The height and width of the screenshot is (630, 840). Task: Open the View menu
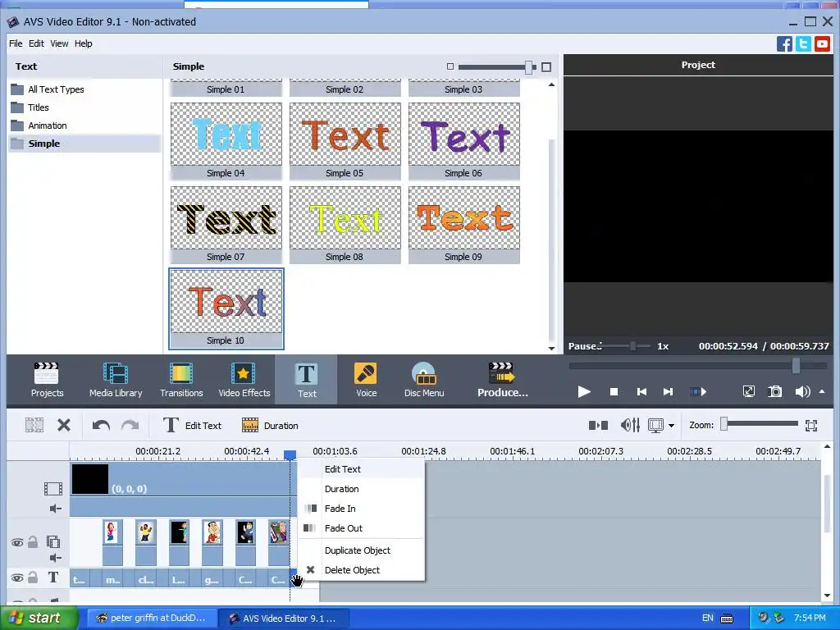(x=59, y=43)
